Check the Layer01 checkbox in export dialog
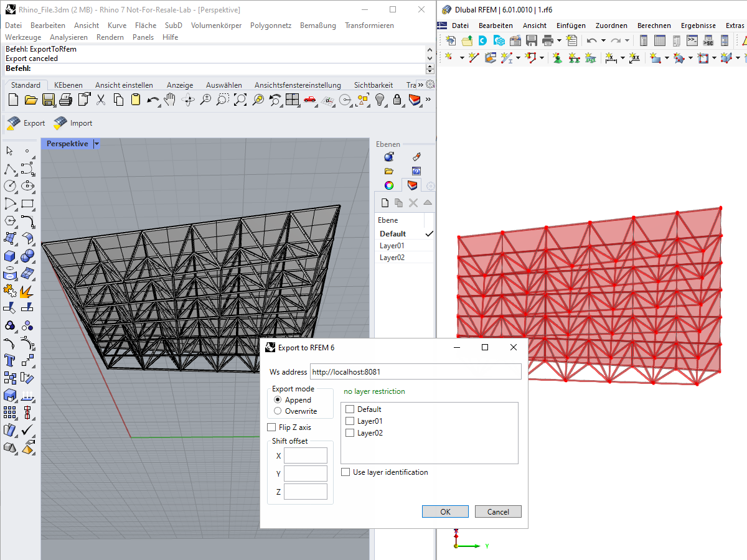This screenshot has width=747, height=560. 350,421
